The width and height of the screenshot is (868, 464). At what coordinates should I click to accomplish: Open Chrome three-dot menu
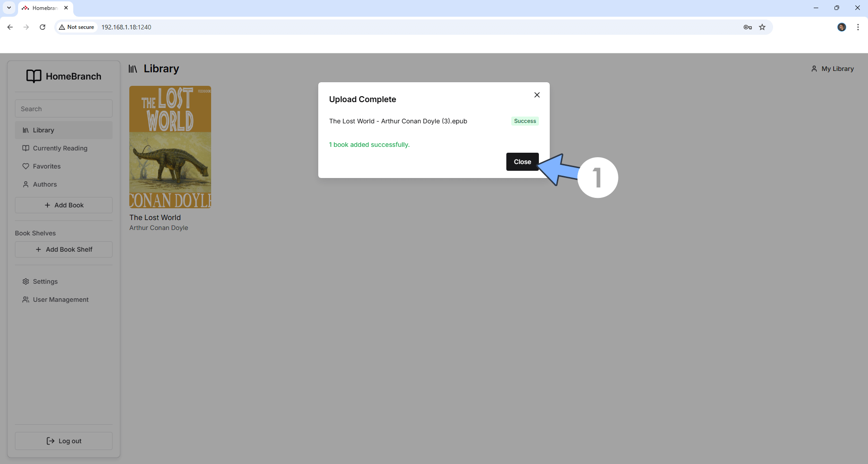pos(858,27)
